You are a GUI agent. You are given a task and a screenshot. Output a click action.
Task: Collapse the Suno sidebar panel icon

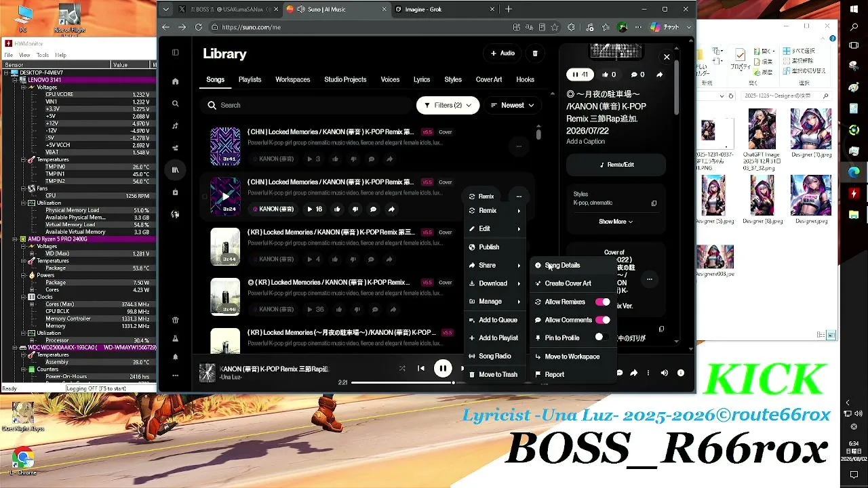pyautogui.click(x=176, y=52)
